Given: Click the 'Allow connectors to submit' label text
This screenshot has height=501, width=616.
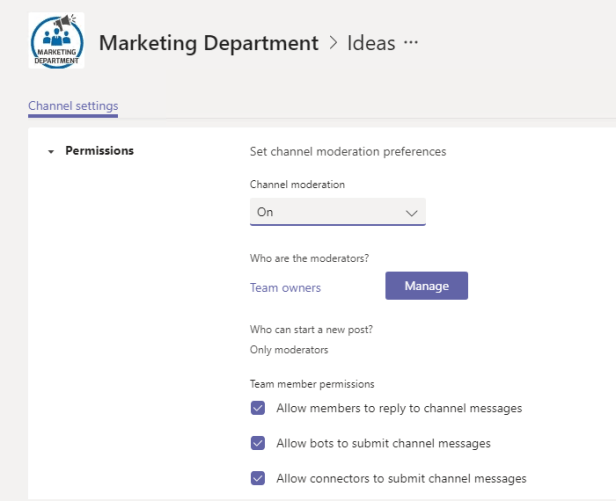Looking at the screenshot, I should [x=401, y=478].
